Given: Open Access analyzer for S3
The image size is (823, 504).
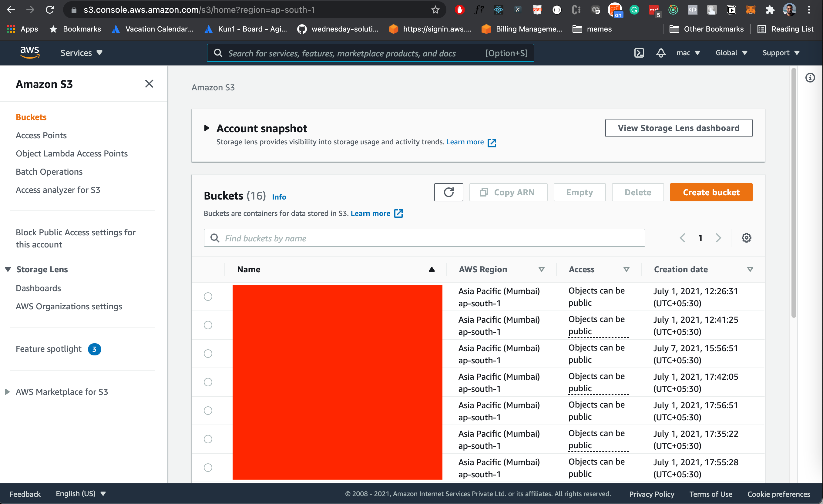Looking at the screenshot, I should [58, 190].
